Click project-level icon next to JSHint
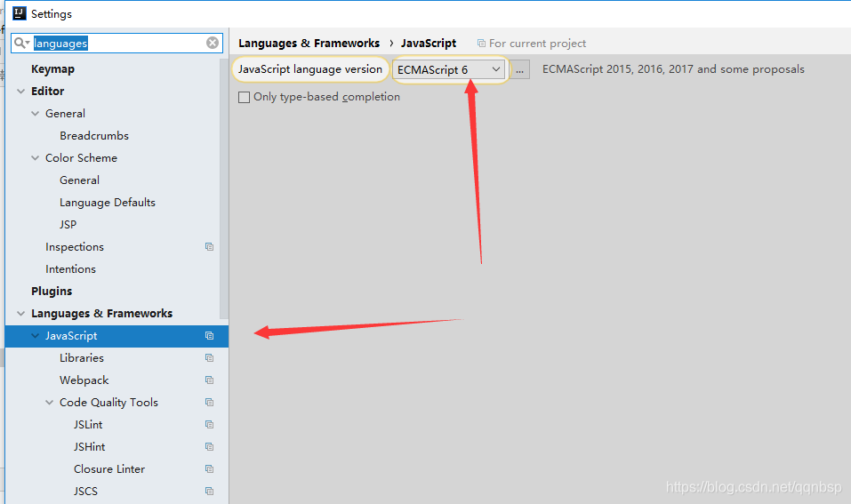This screenshot has height=504, width=851. tap(209, 447)
